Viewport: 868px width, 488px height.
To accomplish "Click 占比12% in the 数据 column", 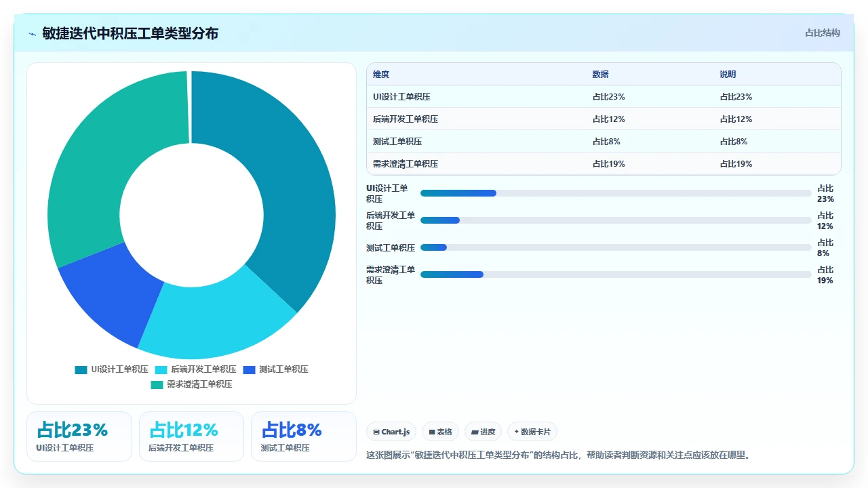I will (x=609, y=119).
